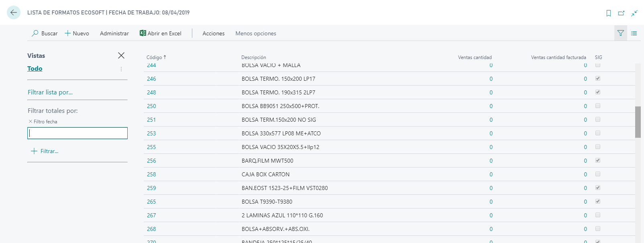The width and height of the screenshot is (644, 243).
Task: Open record with code 265
Action: [151, 202]
